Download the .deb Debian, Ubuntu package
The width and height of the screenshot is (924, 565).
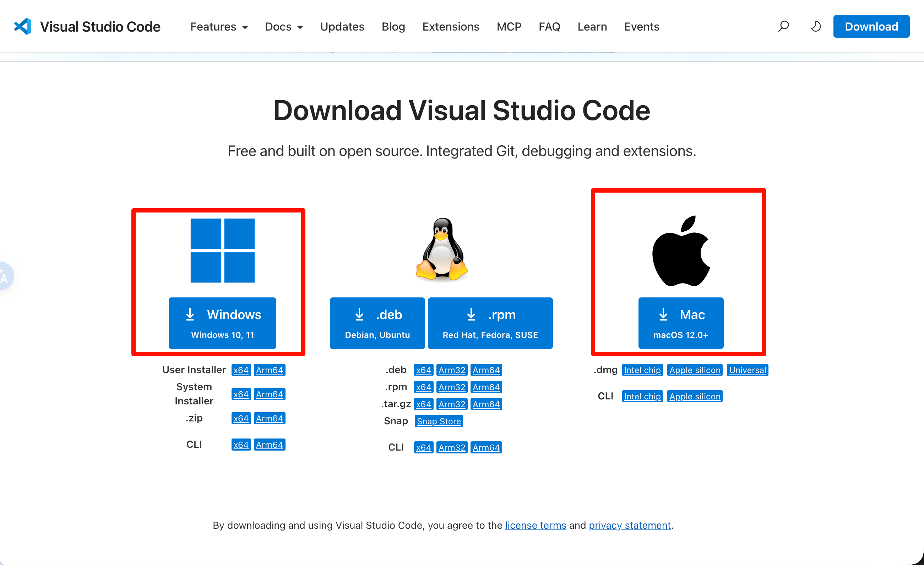(x=377, y=323)
